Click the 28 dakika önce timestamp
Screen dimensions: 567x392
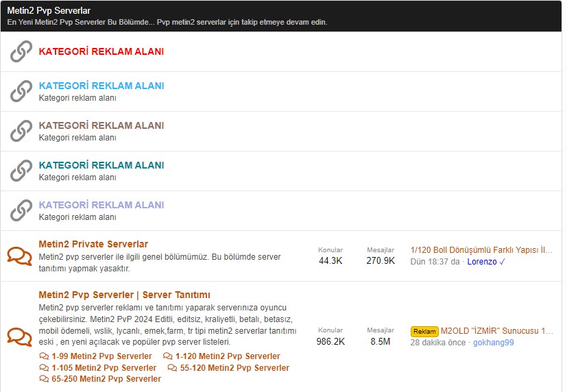pyautogui.click(x=438, y=343)
